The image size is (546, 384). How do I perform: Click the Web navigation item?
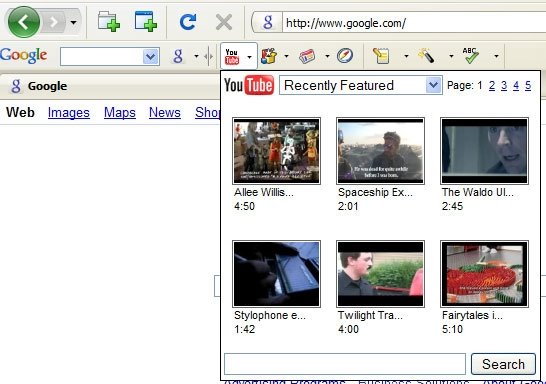point(20,112)
